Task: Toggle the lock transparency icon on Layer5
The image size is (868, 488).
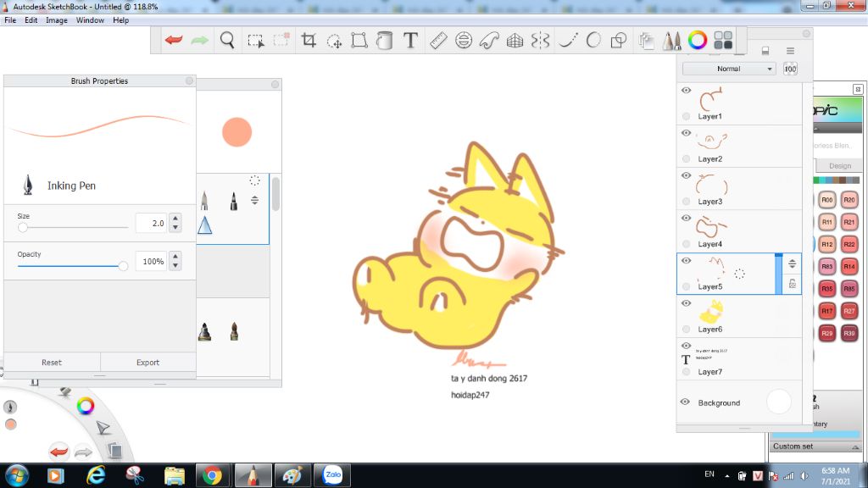Action: 793,284
